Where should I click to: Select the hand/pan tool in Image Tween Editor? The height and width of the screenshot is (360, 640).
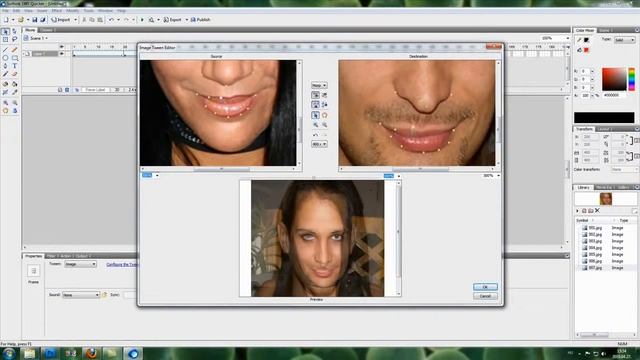pyautogui.click(x=324, y=115)
